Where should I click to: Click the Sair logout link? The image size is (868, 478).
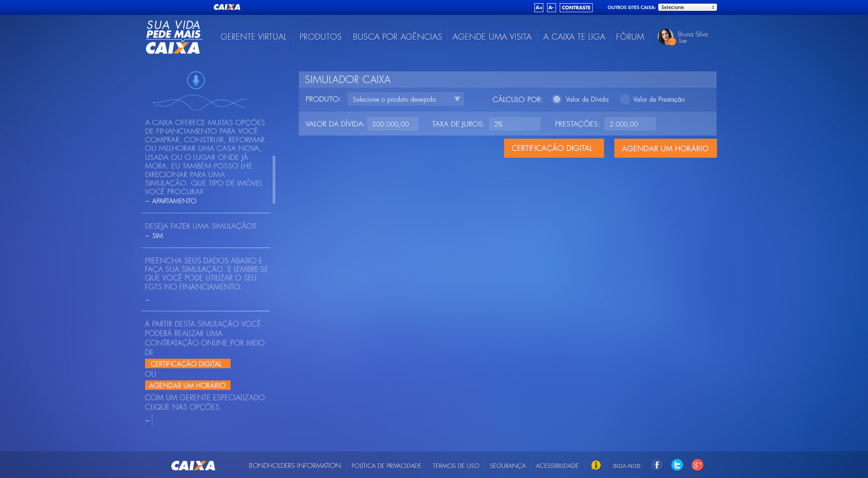[683, 41]
